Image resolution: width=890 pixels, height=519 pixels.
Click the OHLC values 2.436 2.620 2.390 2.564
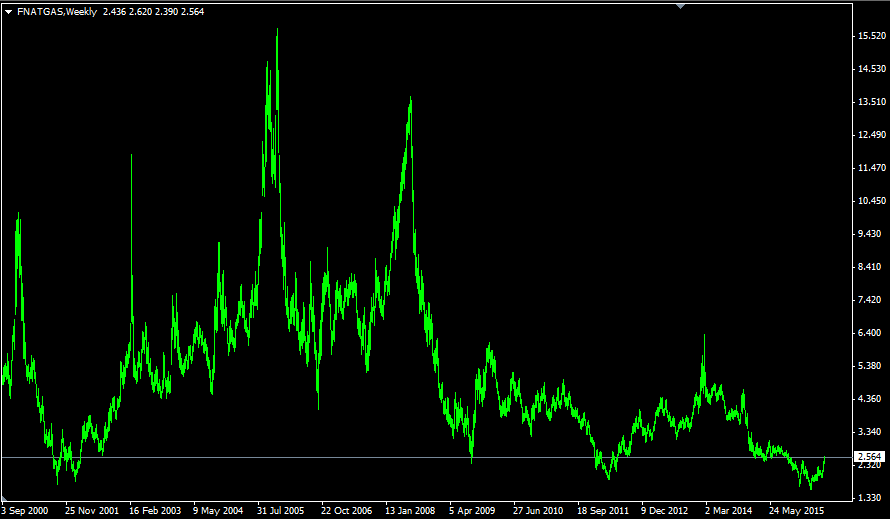pos(153,12)
